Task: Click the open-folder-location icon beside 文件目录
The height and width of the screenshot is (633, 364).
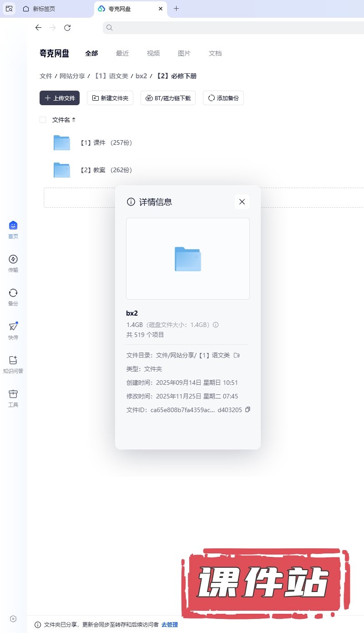Action: 236,355
